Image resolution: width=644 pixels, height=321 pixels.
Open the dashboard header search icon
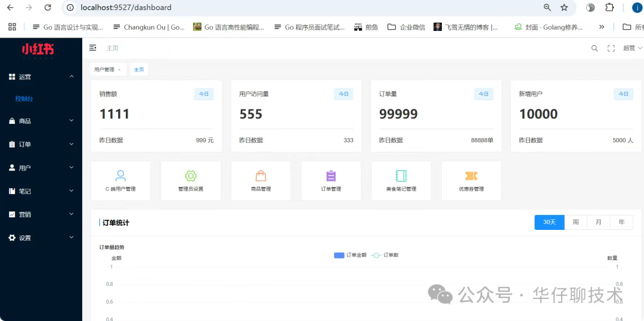595,48
